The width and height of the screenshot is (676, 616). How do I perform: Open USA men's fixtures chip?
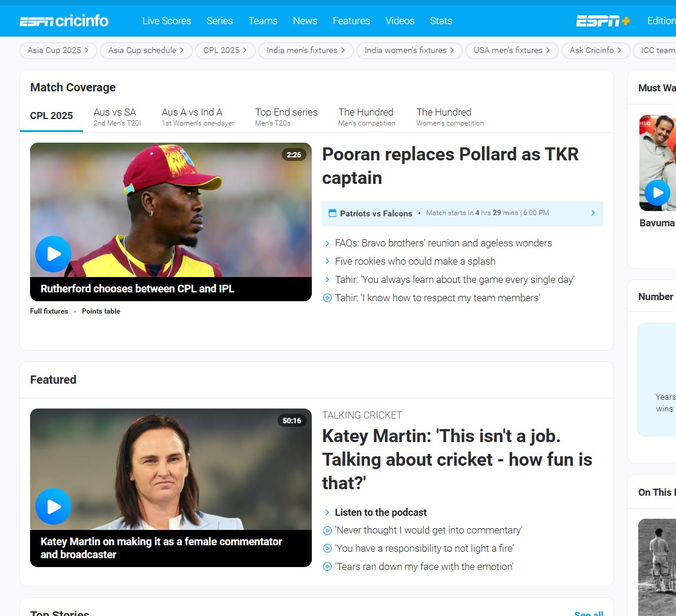tap(512, 51)
